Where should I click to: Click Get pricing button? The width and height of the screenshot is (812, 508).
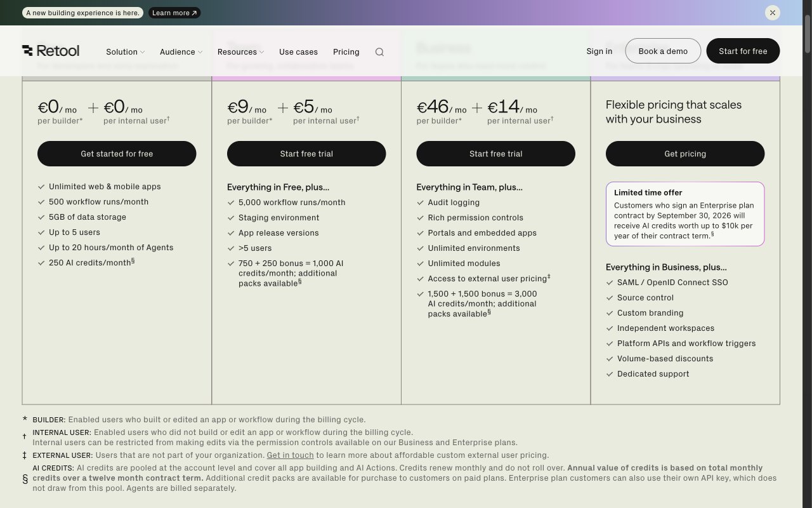(x=685, y=154)
